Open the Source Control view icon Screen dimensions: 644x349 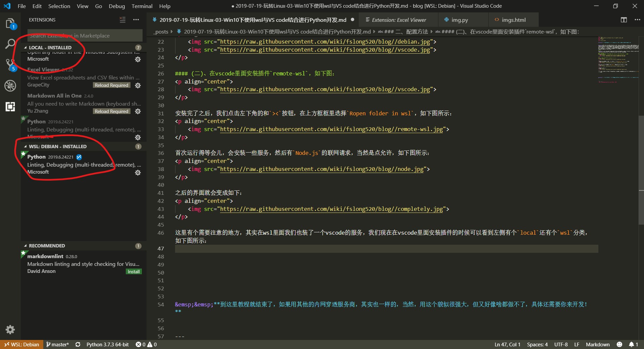[x=10, y=65]
